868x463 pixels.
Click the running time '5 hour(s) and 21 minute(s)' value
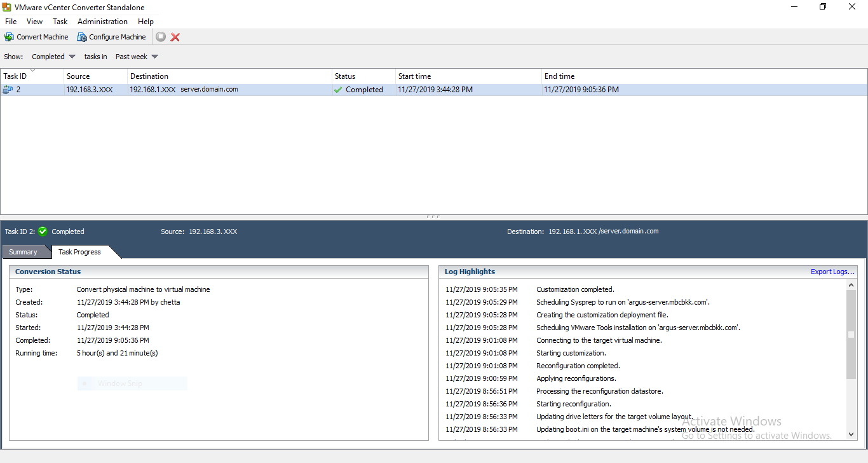coord(118,353)
